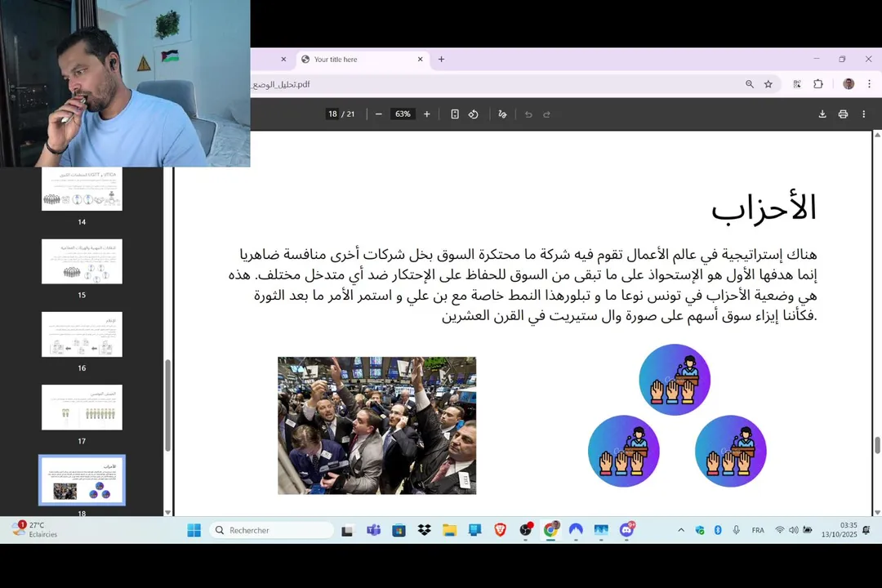Rotate the PDF counterclockwise
Screen dimensions: 882x588
pos(473,114)
